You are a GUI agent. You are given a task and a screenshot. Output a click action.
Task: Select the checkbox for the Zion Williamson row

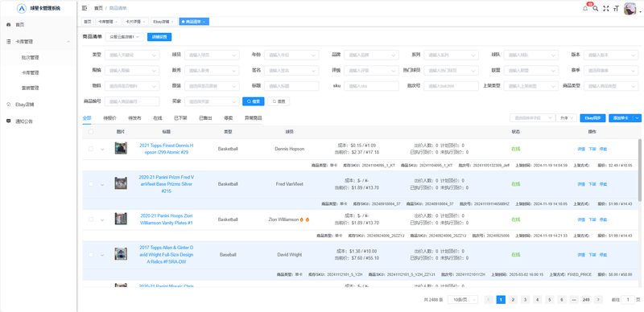tap(91, 220)
